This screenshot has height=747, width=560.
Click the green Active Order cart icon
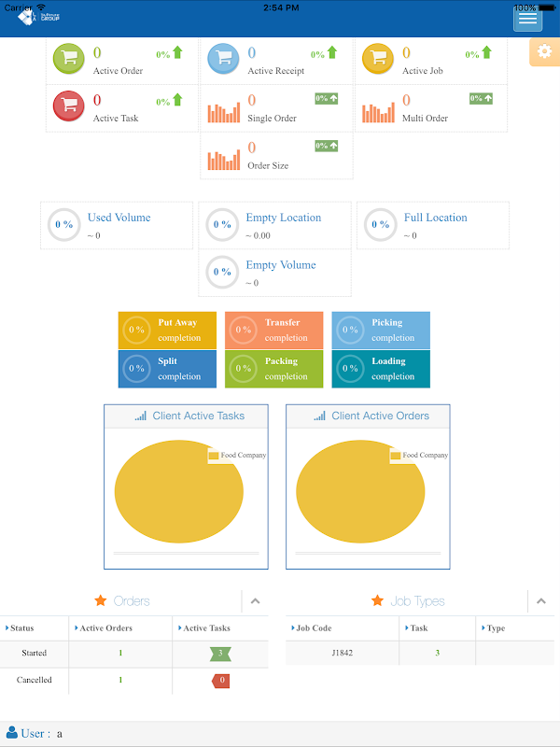pyautogui.click(x=68, y=59)
